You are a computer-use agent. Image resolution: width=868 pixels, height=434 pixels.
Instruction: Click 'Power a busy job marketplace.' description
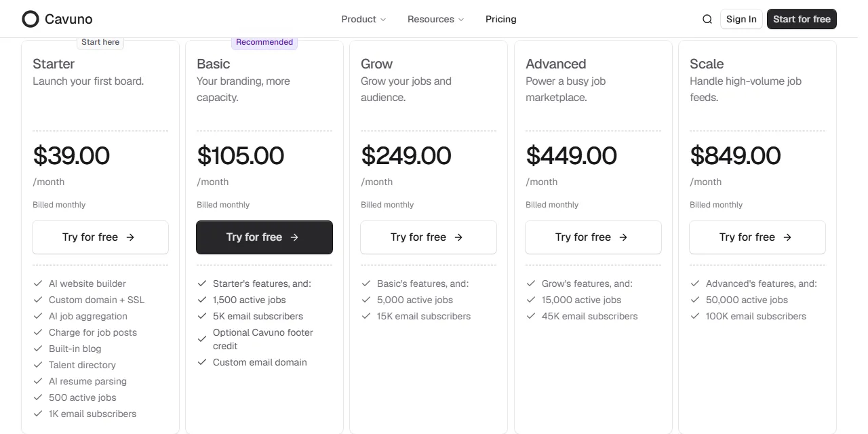(566, 90)
